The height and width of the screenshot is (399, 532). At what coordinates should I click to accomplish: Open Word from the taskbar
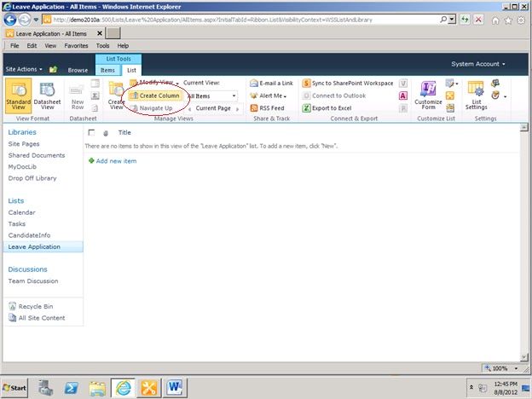pyautogui.click(x=175, y=388)
